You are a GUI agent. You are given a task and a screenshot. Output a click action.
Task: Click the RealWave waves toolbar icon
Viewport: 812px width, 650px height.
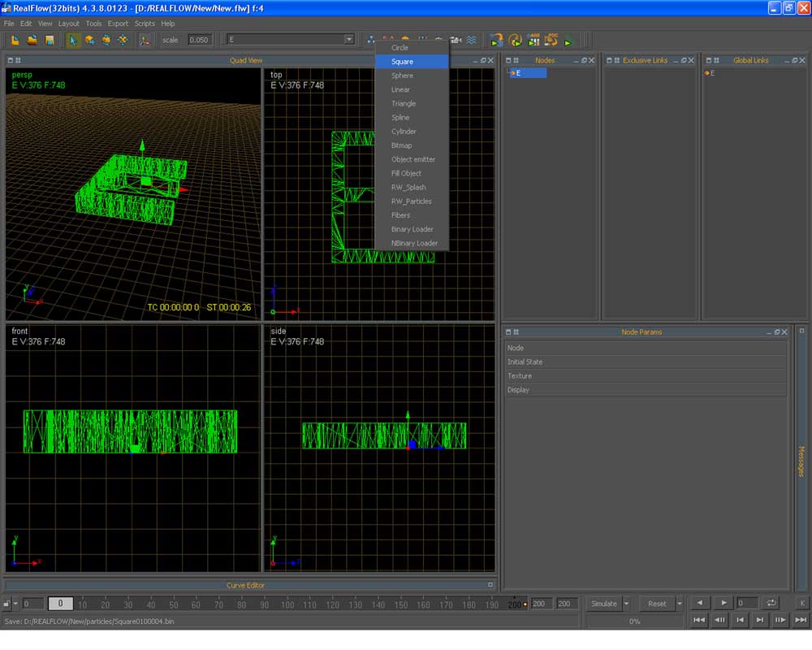[472, 40]
